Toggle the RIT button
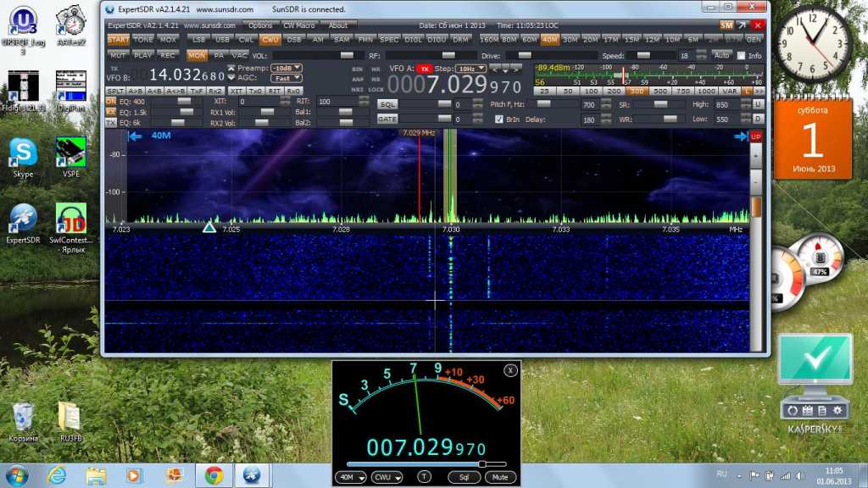The height and width of the screenshot is (488, 868). (275, 91)
